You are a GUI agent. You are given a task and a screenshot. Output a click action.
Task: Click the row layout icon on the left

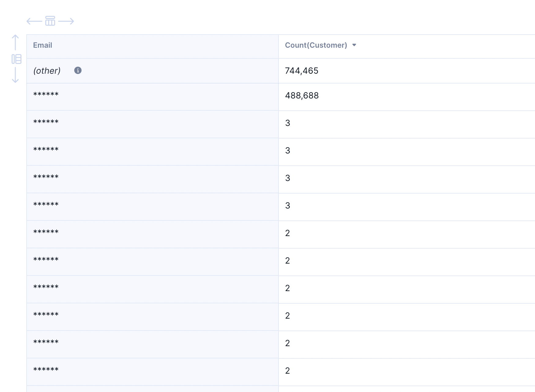17,59
